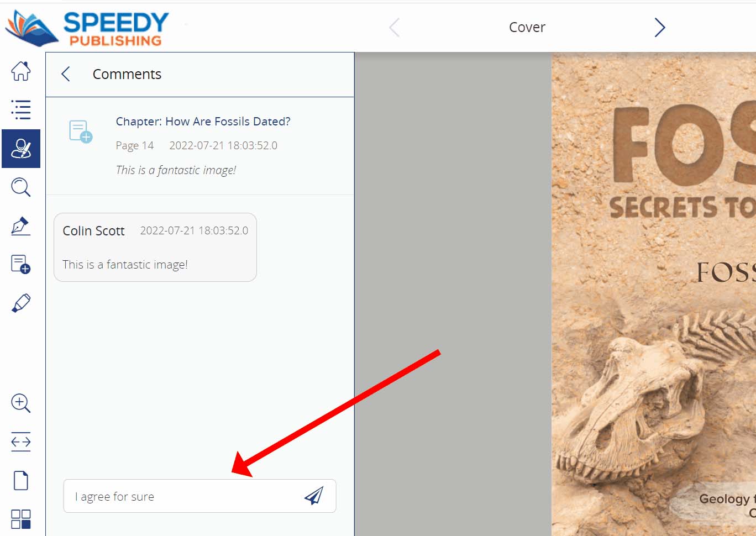
Task: Click the Speedy Publishing logo
Action: pos(87,28)
